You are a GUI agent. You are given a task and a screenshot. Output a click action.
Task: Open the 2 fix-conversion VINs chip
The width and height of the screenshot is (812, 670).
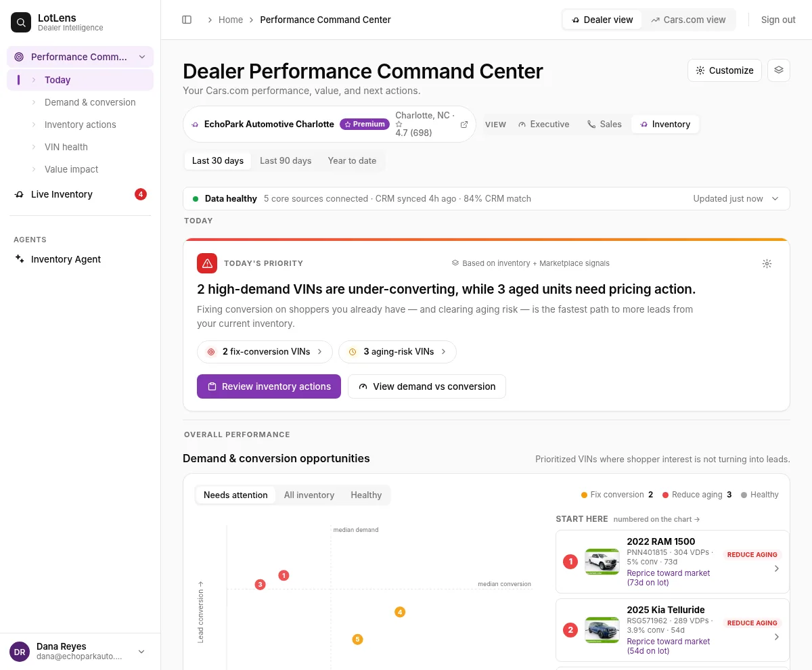point(265,352)
